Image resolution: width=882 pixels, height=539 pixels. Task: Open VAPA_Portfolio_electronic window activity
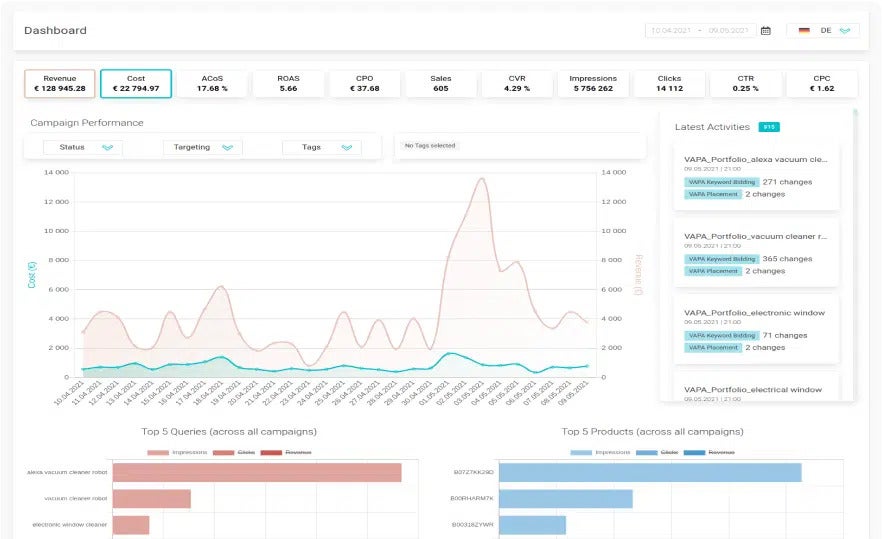pyautogui.click(x=755, y=313)
